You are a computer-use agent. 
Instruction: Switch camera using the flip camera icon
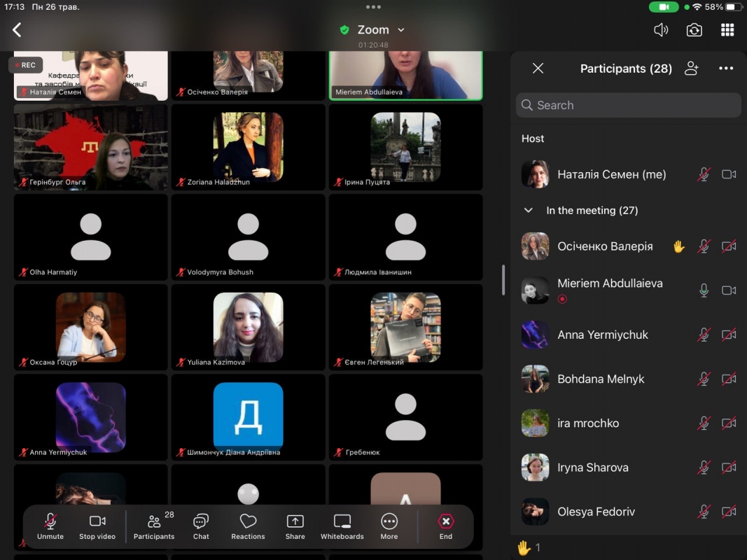point(694,30)
